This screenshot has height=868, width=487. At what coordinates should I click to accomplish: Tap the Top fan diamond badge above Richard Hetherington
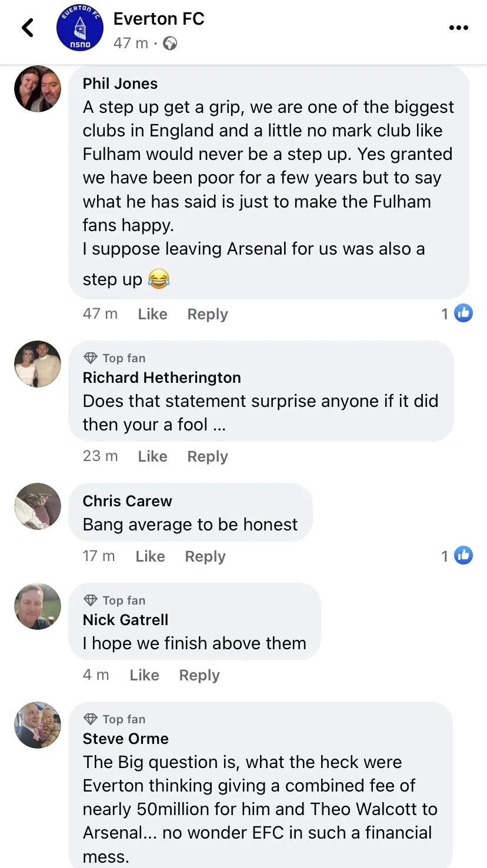(x=91, y=358)
